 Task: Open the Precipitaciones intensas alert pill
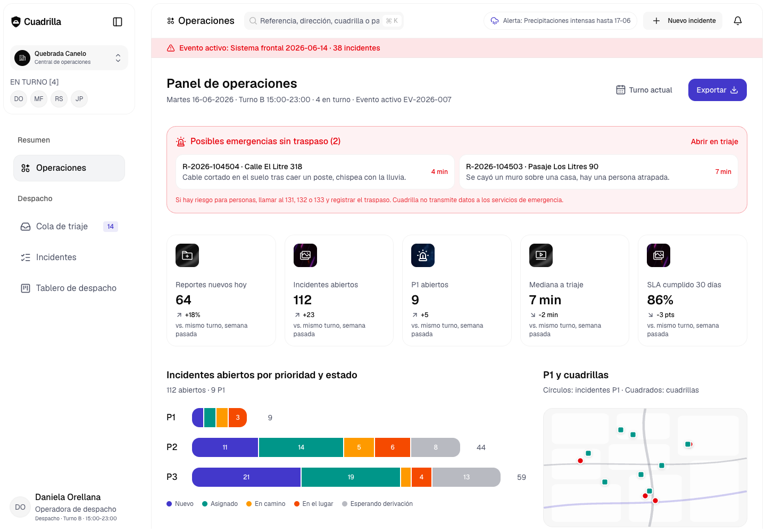click(560, 21)
